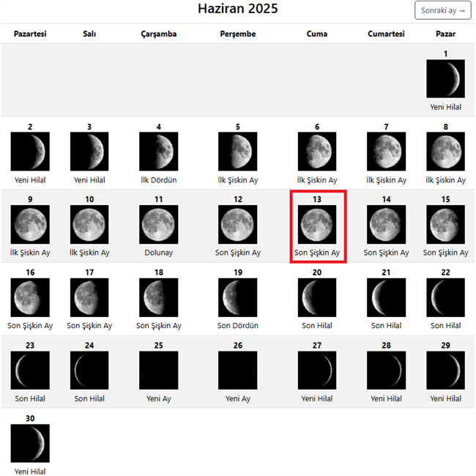Select the moon image for June 7
This screenshot has height=476, width=476.
click(386, 152)
